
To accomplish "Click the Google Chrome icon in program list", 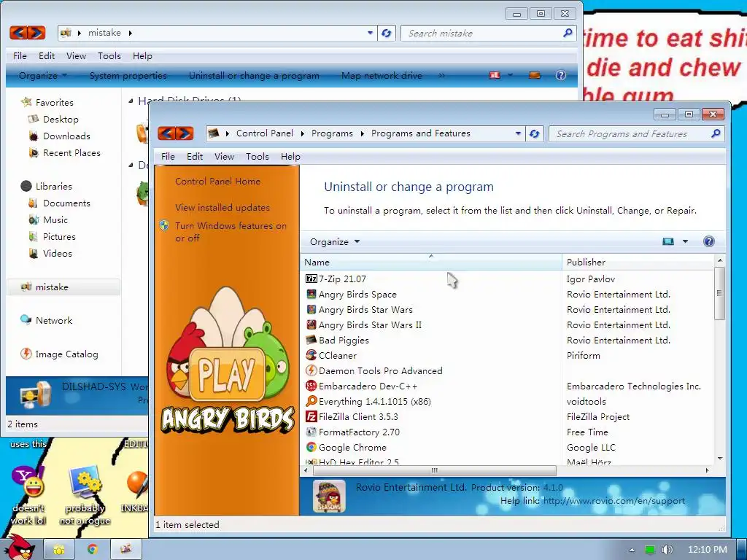I will (311, 447).
